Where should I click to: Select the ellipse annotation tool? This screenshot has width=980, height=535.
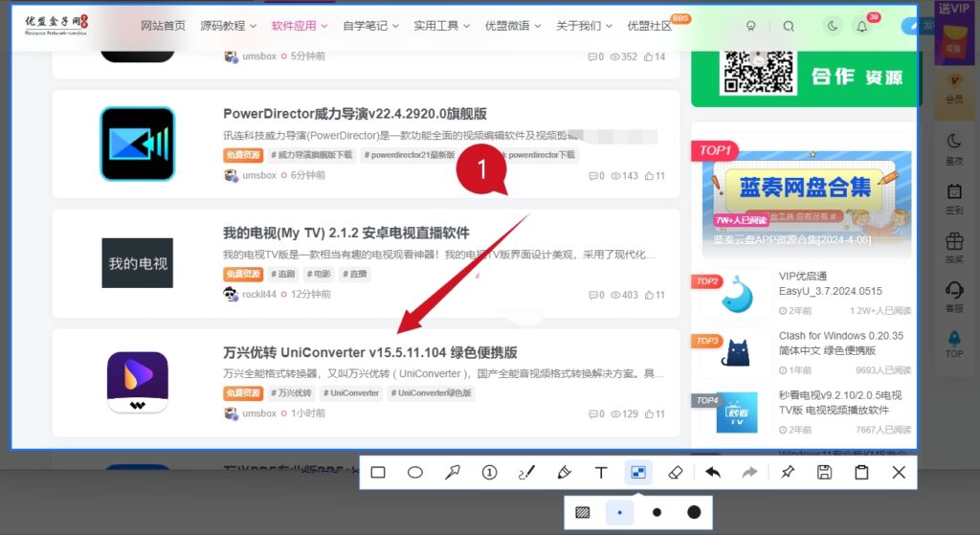tap(415, 473)
